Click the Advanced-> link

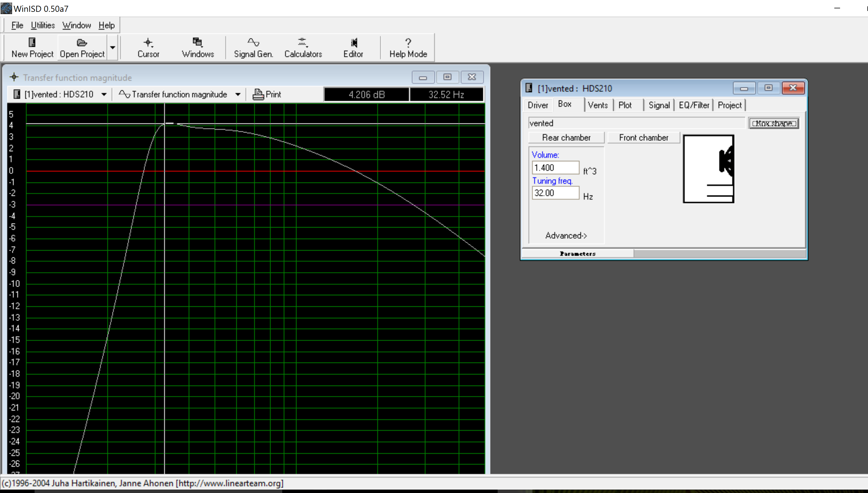(x=566, y=236)
